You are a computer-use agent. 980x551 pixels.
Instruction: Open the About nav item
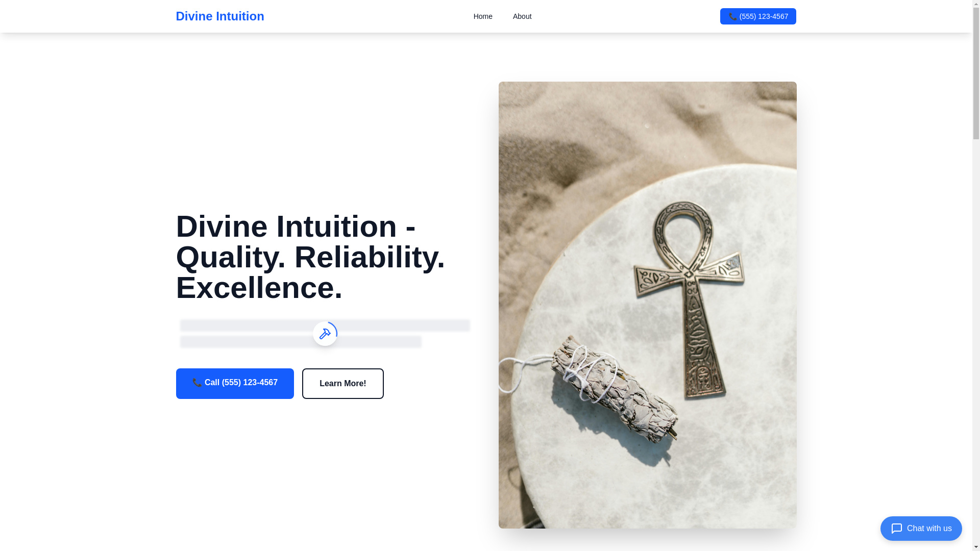522,16
